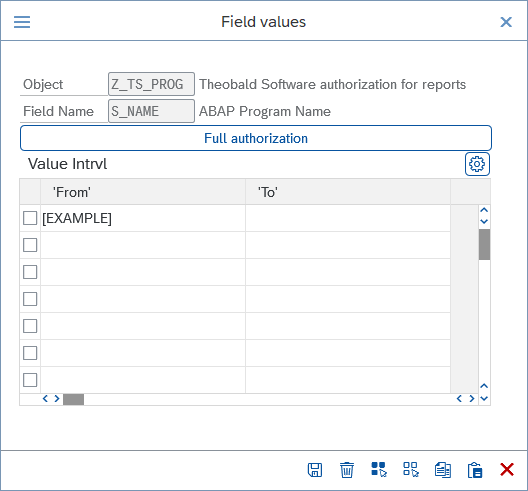
Task: Click the Object field showing Z_TS_PROG
Action: coord(151,84)
